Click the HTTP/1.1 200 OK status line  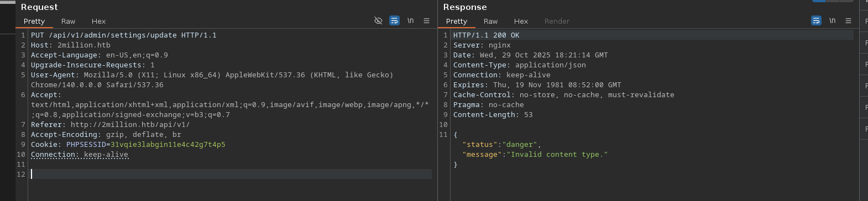pos(487,35)
